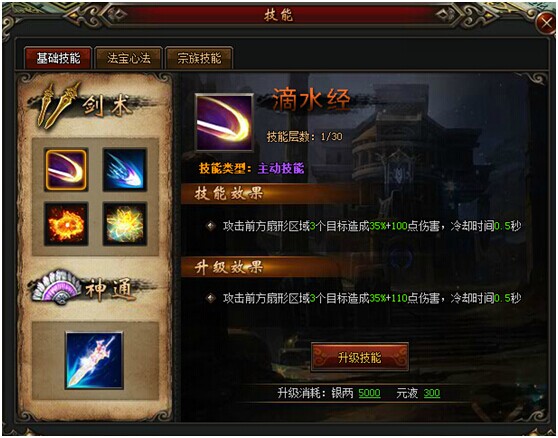Open the 宗族技能 tab
Screen dimensions: 558x438
[x=199, y=58]
